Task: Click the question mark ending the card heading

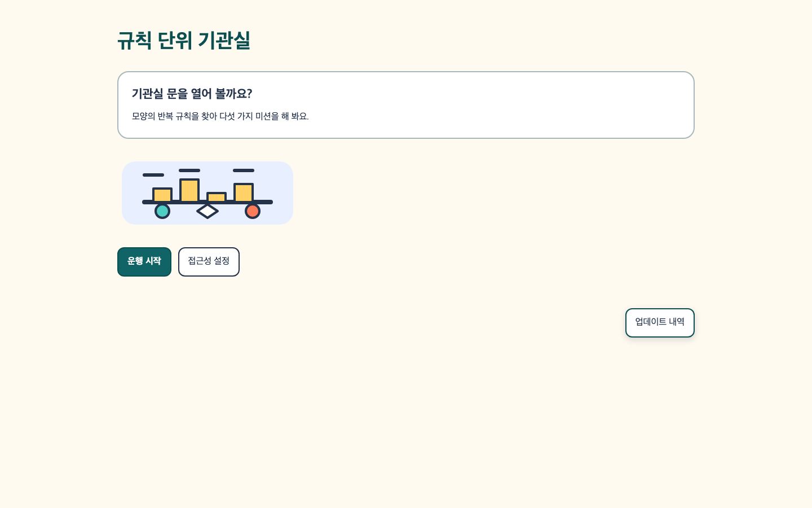Action: coord(249,94)
